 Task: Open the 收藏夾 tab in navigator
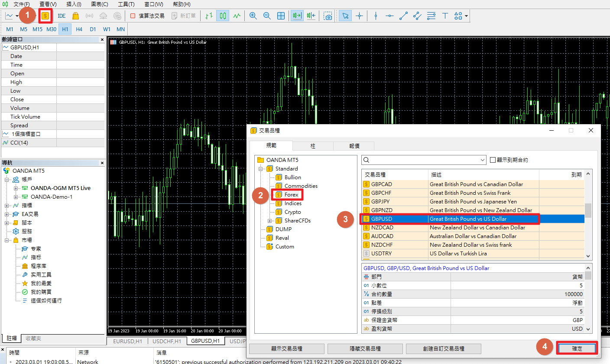click(33, 338)
